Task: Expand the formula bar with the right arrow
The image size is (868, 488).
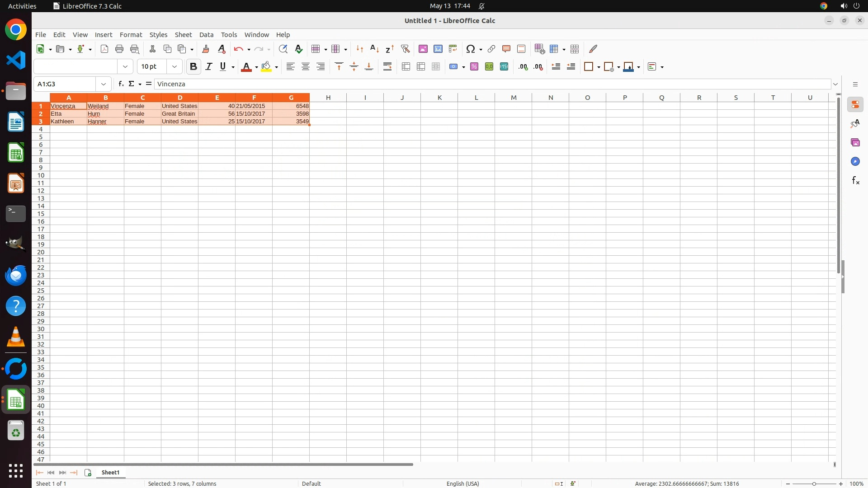Action: click(835, 84)
